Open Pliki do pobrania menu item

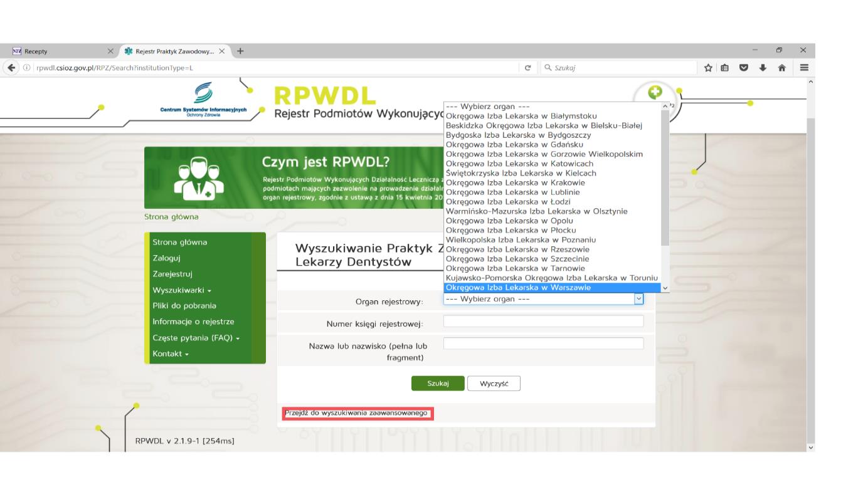184,306
